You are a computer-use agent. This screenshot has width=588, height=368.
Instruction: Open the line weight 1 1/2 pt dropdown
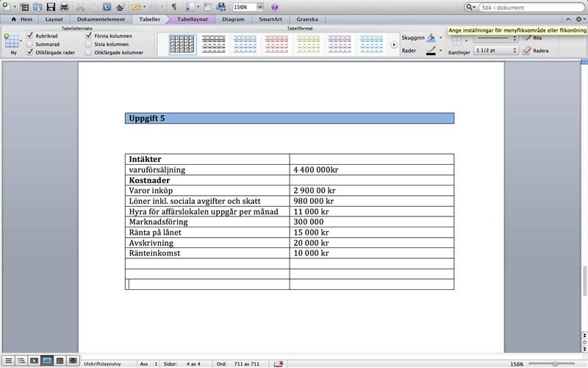pyautogui.click(x=514, y=51)
